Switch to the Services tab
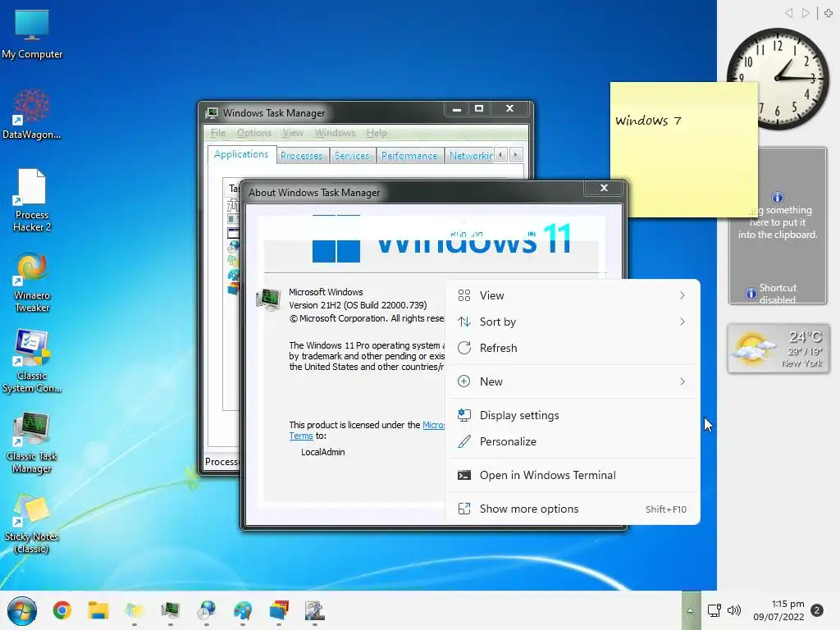 352,156
